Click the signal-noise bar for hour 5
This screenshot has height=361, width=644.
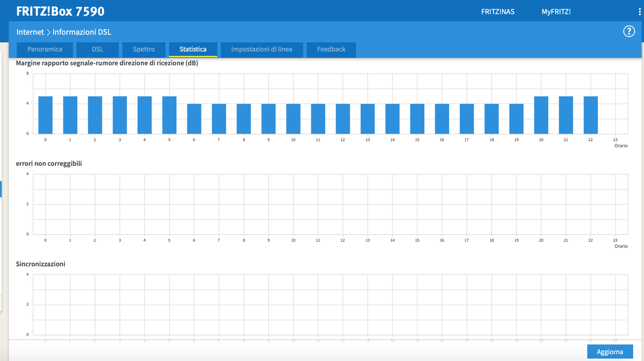(x=170, y=115)
